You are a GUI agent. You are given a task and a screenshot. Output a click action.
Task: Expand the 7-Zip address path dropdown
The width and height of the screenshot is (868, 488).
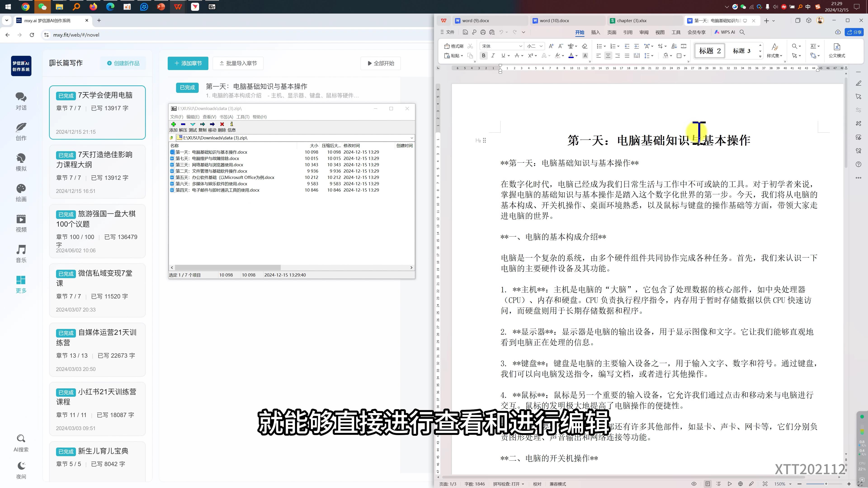point(411,138)
